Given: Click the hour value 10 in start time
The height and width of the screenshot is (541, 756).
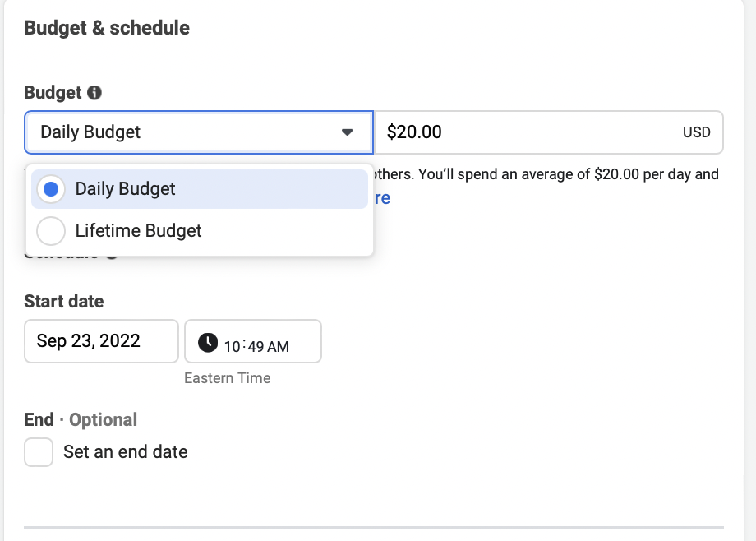Looking at the screenshot, I should [233, 346].
